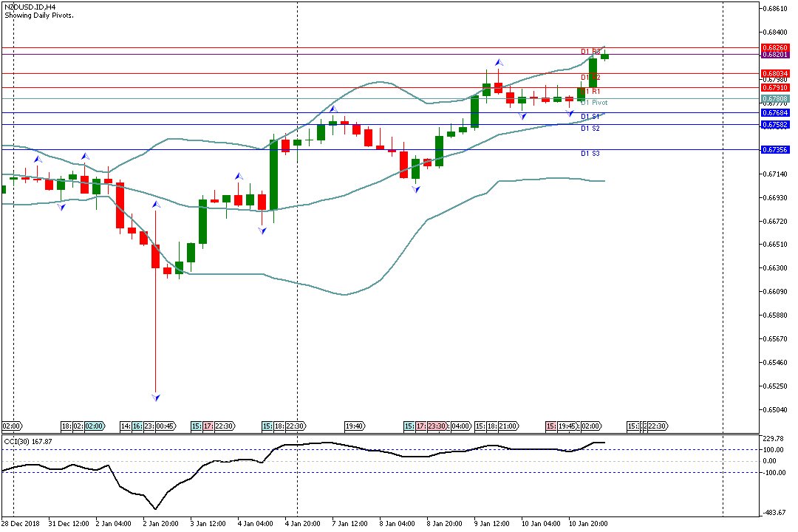Click the D1 R2 resistance label
The image size is (798, 532).
tap(590, 78)
